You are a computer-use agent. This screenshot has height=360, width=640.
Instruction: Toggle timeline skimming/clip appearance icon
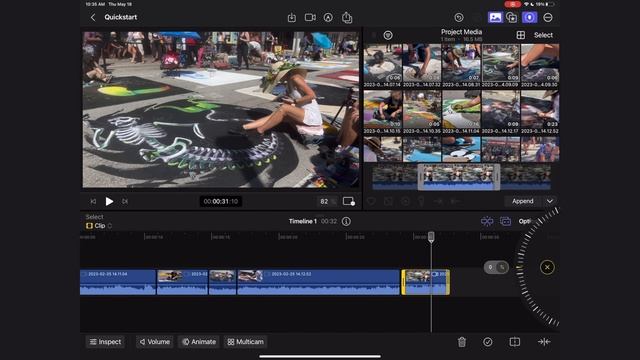[505, 221]
